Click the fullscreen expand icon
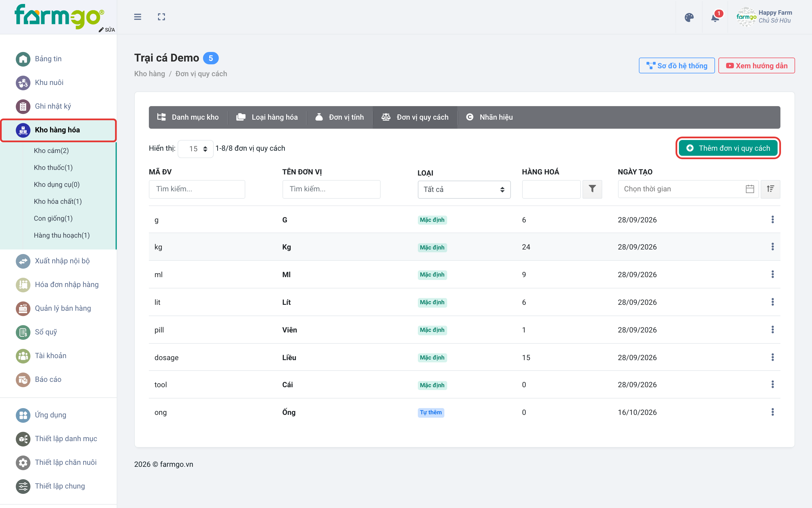Screen dimensions: 812x508 point(161,17)
